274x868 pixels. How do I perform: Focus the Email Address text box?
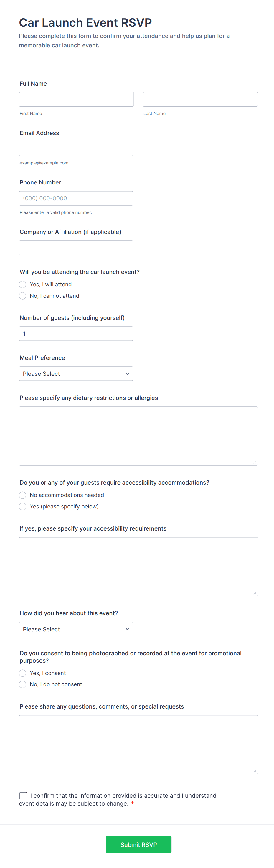pyautogui.click(x=76, y=149)
